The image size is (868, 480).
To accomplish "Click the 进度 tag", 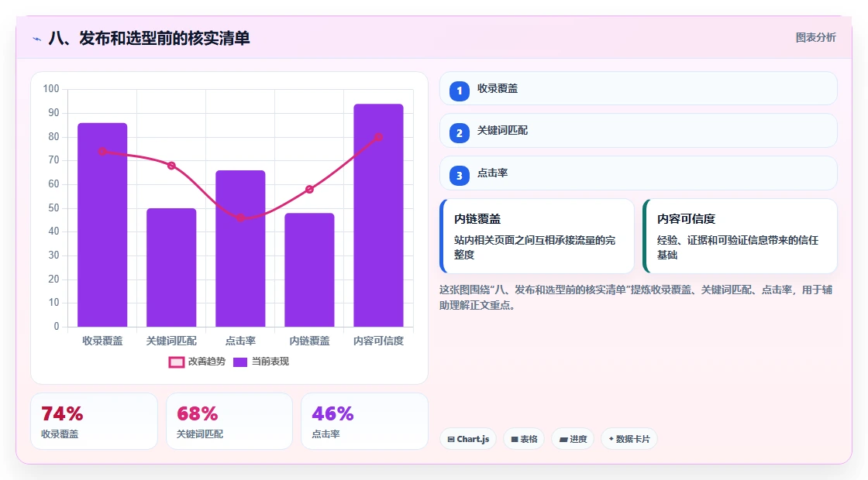I will (573, 439).
